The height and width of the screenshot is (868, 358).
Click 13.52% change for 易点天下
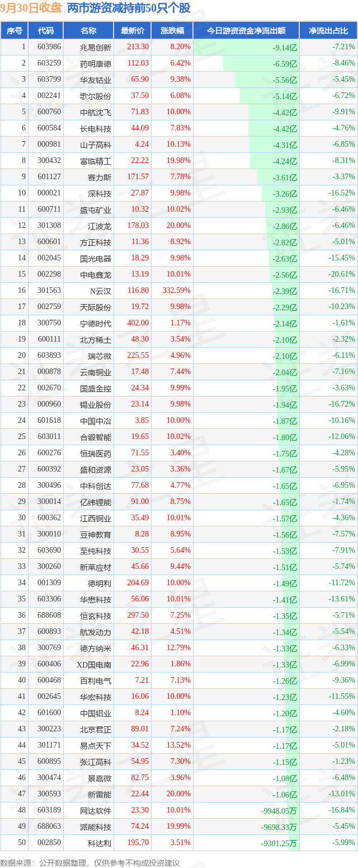pyautogui.click(x=179, y=746)
